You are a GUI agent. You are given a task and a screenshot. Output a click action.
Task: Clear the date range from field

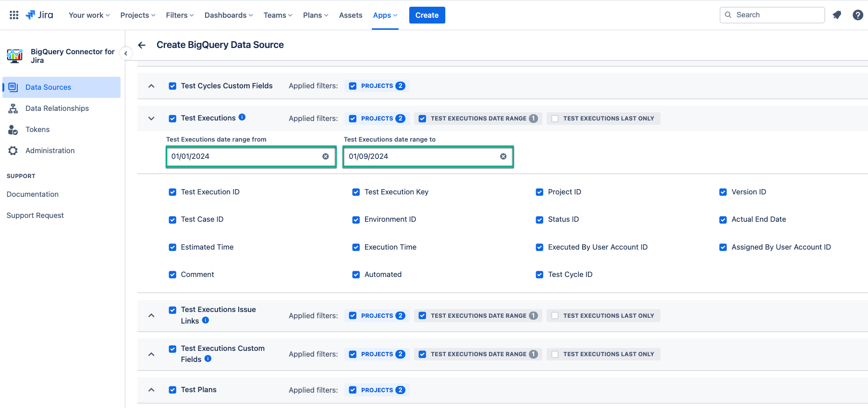coord(326,156)
